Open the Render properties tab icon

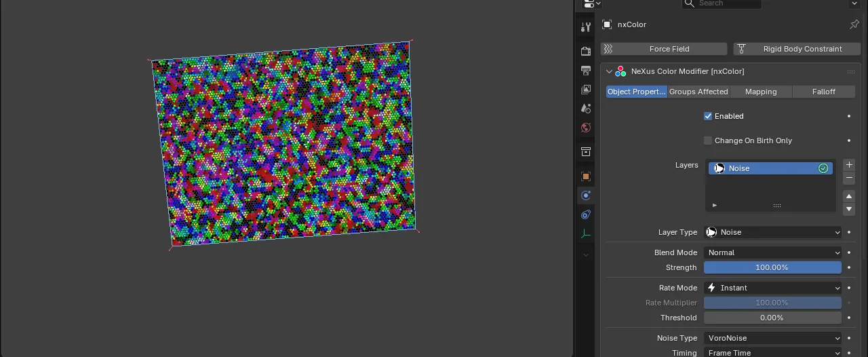(x=586, y=52)
